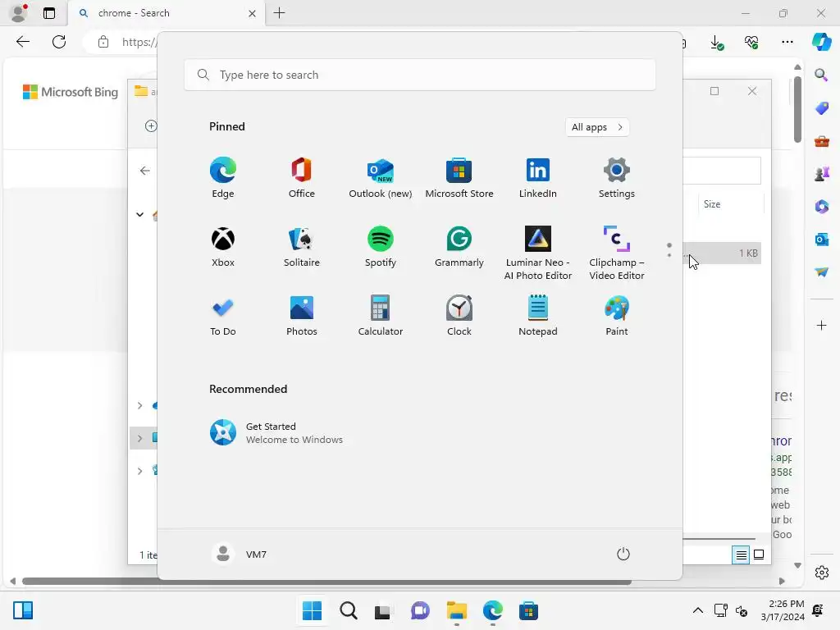
Task: Select the chrome - Search browser tab
Action: (166, 13)
